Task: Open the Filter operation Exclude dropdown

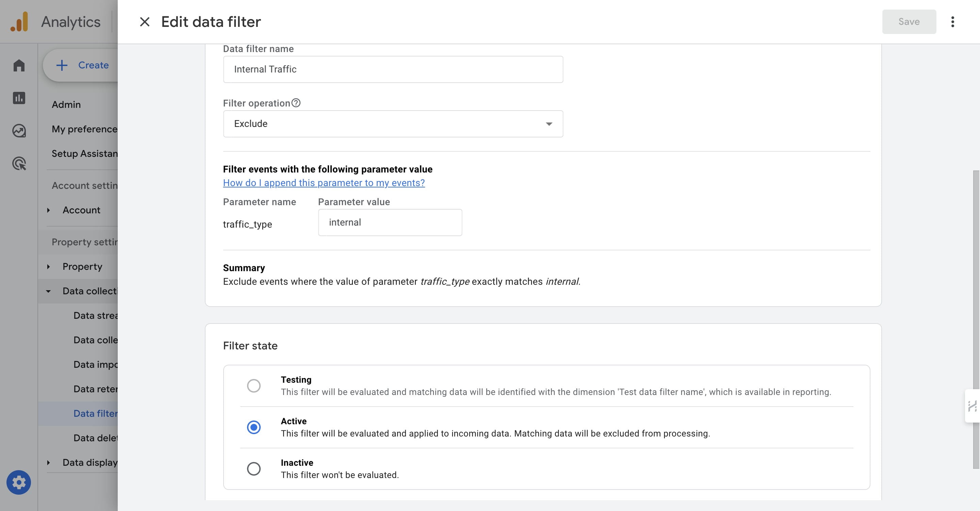Action: [393, 123]
